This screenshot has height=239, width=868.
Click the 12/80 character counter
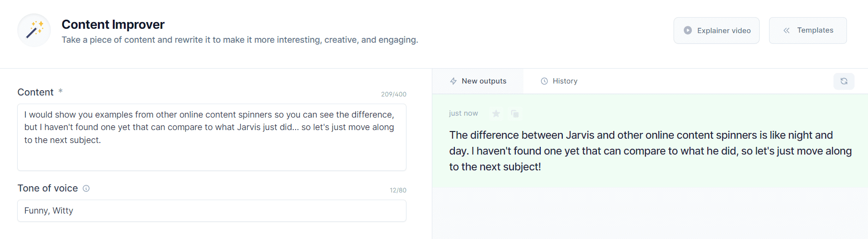pos(398,190)
